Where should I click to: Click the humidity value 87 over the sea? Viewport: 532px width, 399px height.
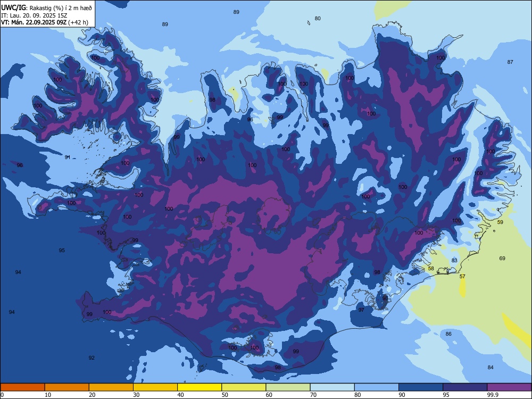coord(510,62)
